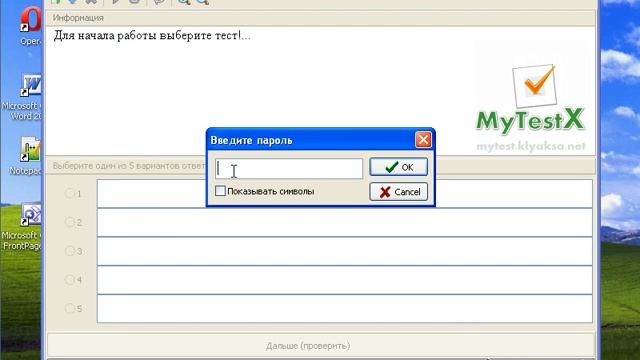Confirm the password with the OK button
Viewport: 640px width, 360px height.
(398, 167)
